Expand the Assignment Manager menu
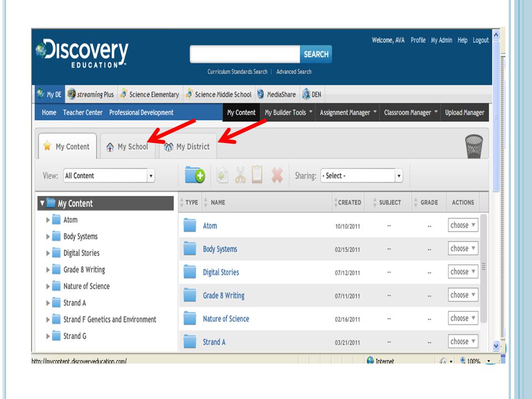This screenshot has width=532, height=399. (348, 112)
